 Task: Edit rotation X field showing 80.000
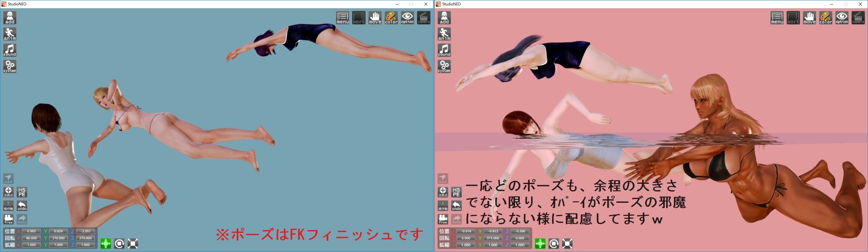click(31, 238)
